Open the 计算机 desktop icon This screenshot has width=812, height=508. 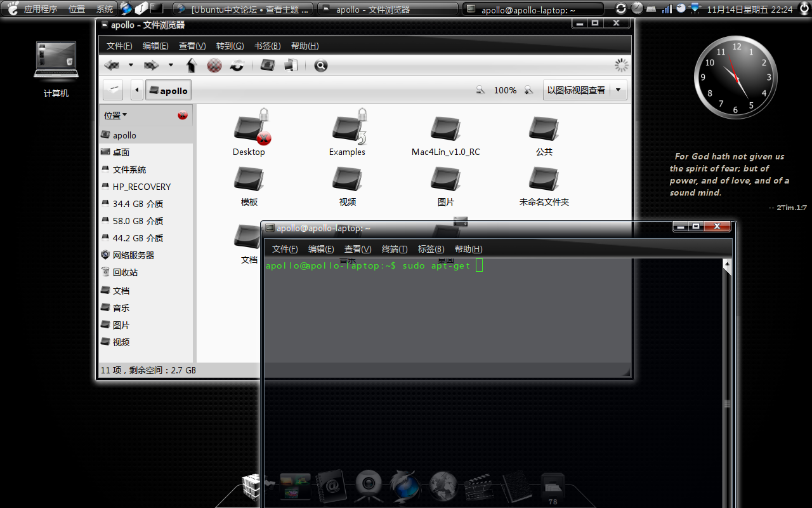tap(56, 69)
